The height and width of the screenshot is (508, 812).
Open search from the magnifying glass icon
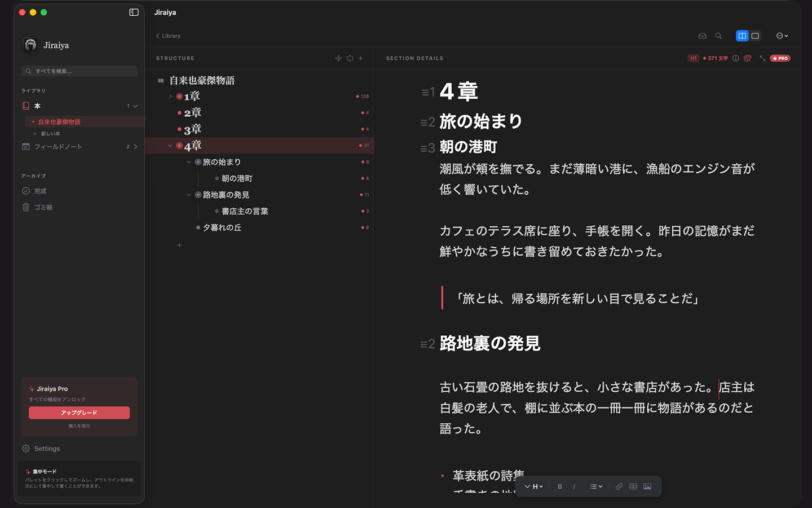tap(718, 36)
